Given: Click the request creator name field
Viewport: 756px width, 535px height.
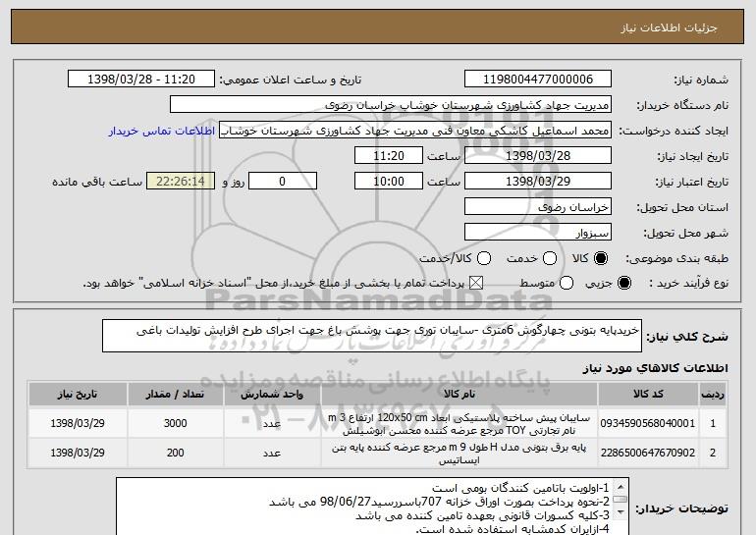Looking at the screenshot, I should (415, 131).
